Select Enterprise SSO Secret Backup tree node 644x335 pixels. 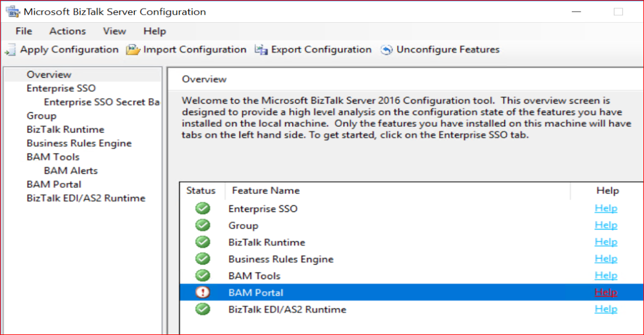[x=102, y=102]
